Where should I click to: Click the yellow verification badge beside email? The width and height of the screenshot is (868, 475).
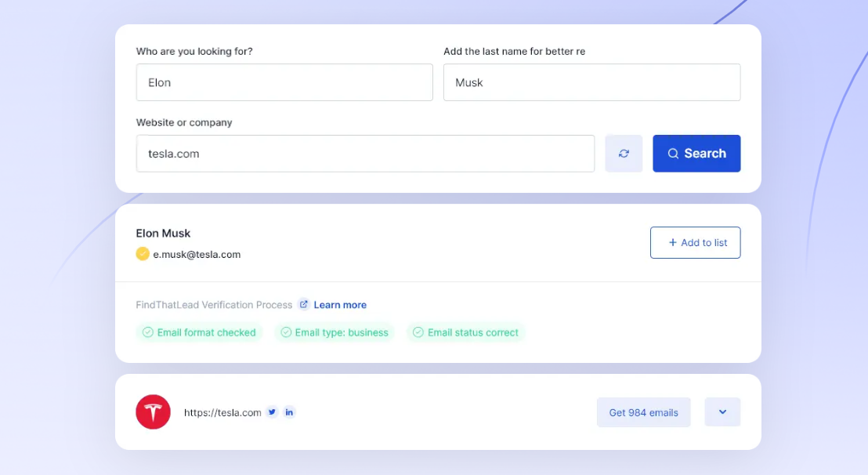[x=143, y=253]
